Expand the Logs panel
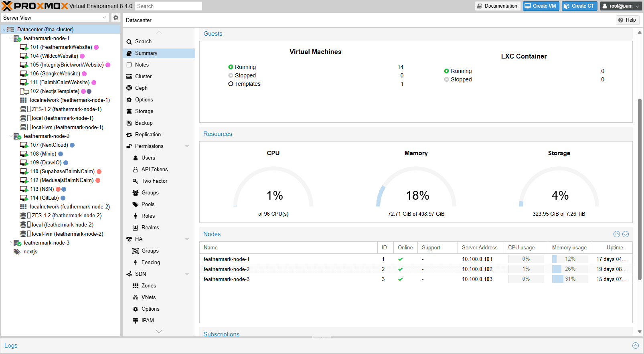The width and height of the screenshot is (644, 354). point(636,346)
